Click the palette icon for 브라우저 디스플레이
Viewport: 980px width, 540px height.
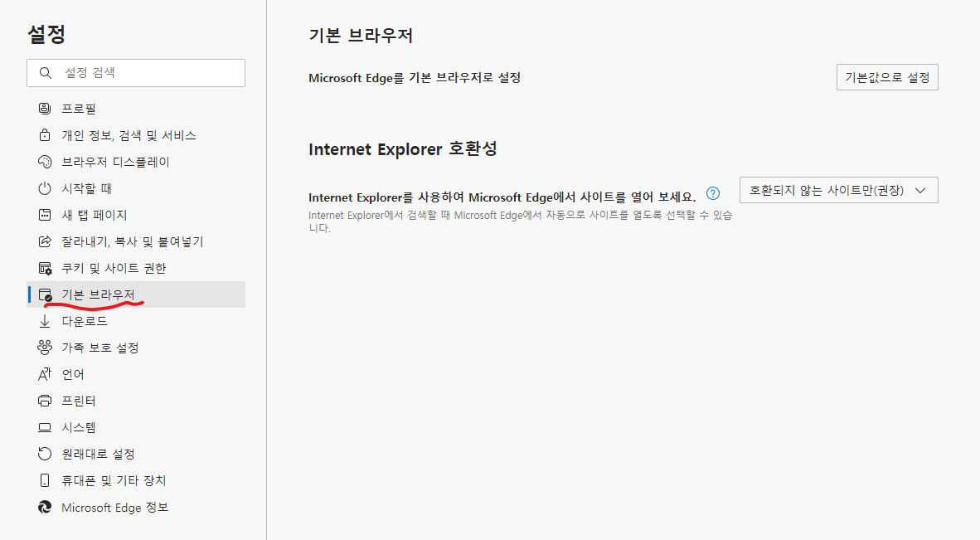[x=45, y=162]
